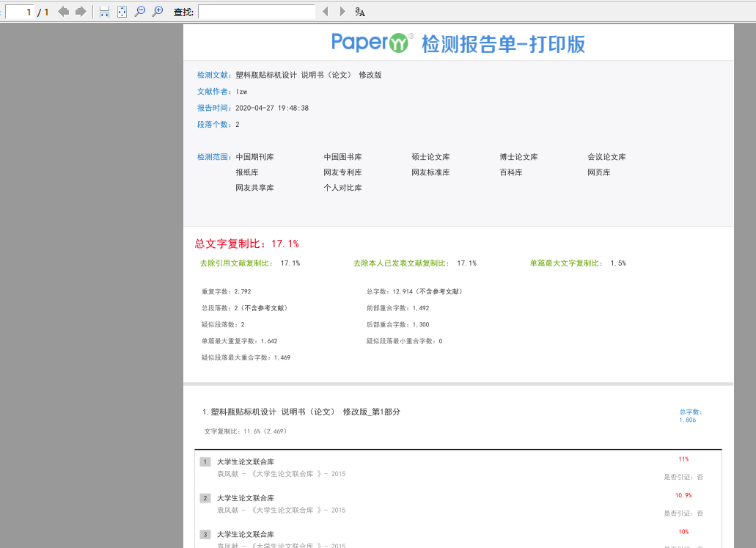Image resolution: width=756 pixels, height=548 pixels.
Task: Click 硕士论文库 in detection scope
Action: [430, 157]
